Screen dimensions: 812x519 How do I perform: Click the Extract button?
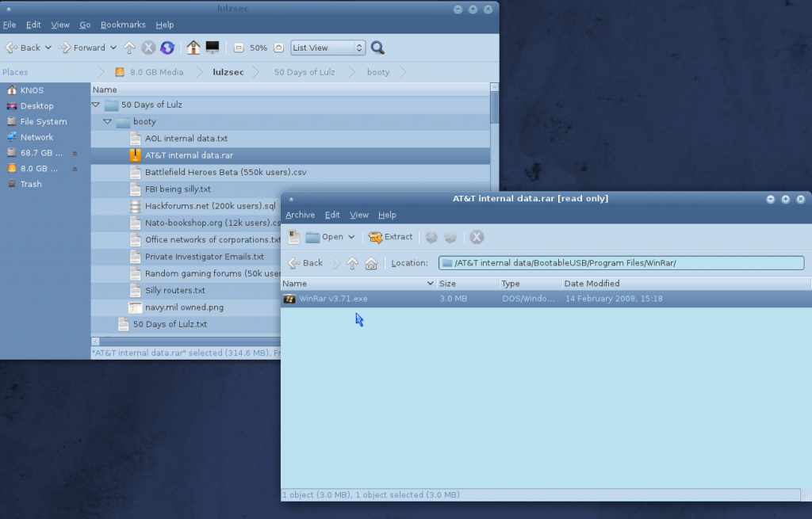click(390, 237)
